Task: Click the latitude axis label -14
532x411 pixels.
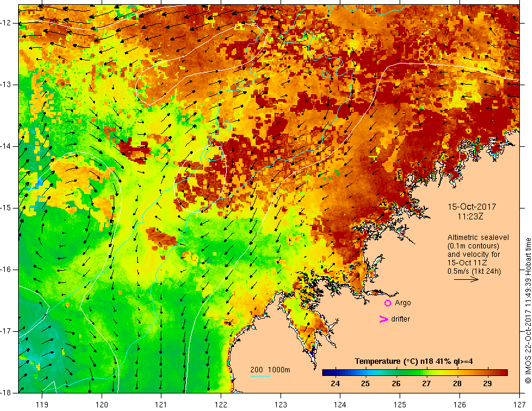Action: [6, 146]
